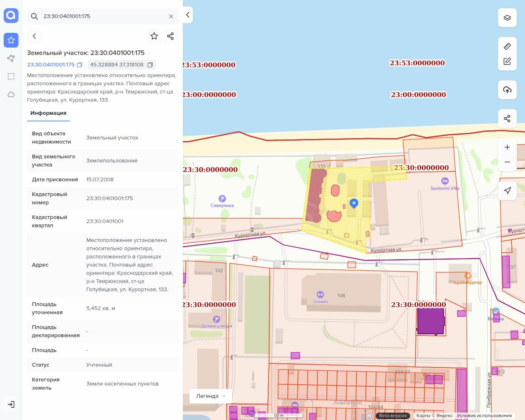
Task: Copy coordinates 45.328884 37.318108
Action: [x=150, y=65]
